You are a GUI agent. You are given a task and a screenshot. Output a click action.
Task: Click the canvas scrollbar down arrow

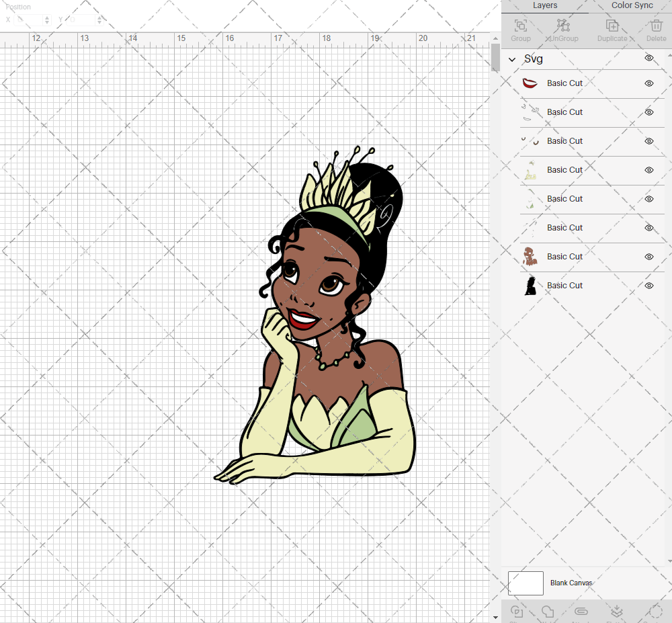[x=495, y=618]
